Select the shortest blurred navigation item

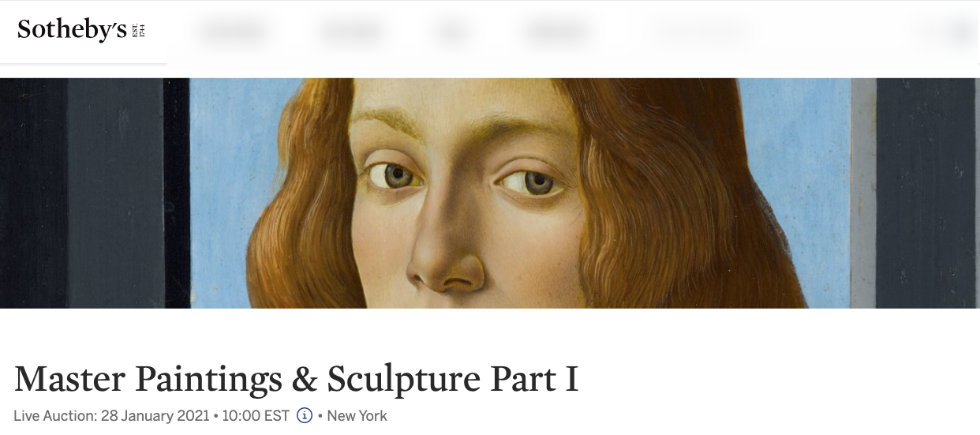(x=451, y=32)
